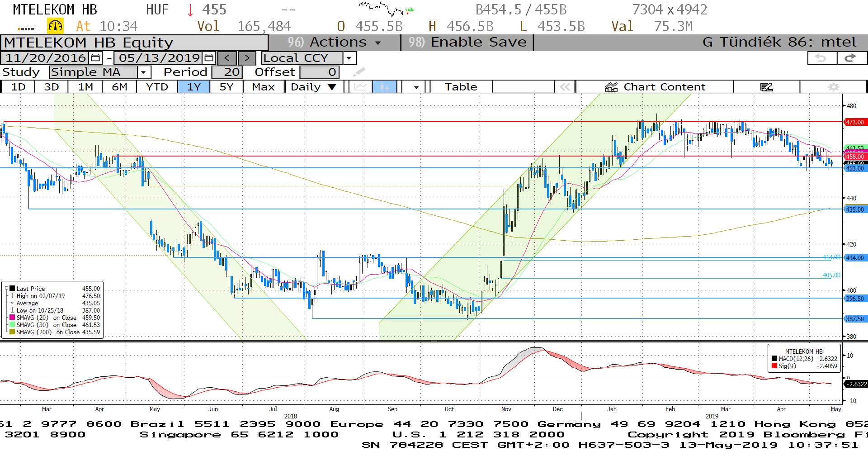This screenshot has height=470, width=868.
Task: Click the 453.00 blue price level label
Action: click(855, 168)
